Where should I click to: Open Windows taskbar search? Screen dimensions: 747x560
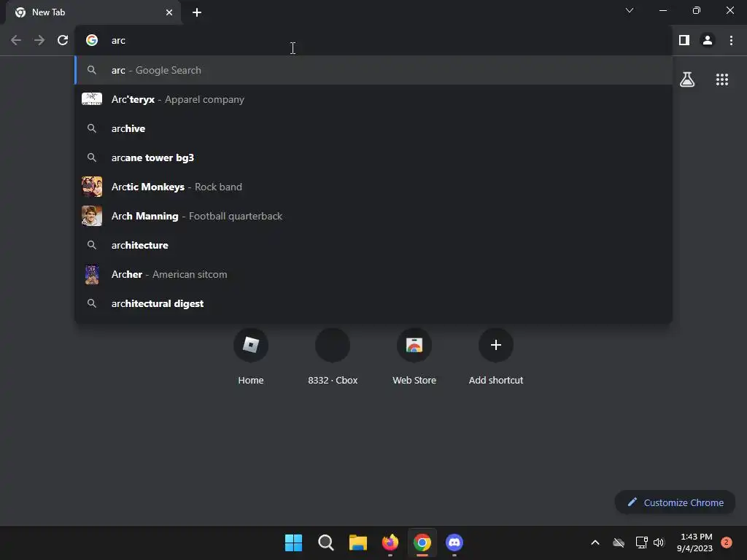pos(326,542)
